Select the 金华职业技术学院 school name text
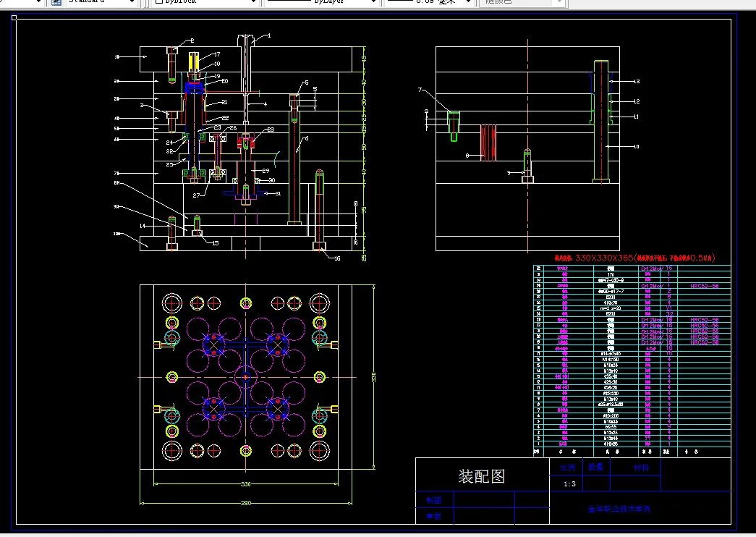Screen dimensions: 756x537 click(x=619, y=509)
